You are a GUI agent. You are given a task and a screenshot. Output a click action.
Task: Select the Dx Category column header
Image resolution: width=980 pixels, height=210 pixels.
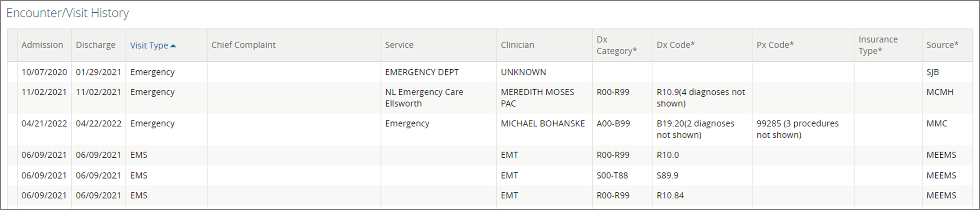pos(616,45)
